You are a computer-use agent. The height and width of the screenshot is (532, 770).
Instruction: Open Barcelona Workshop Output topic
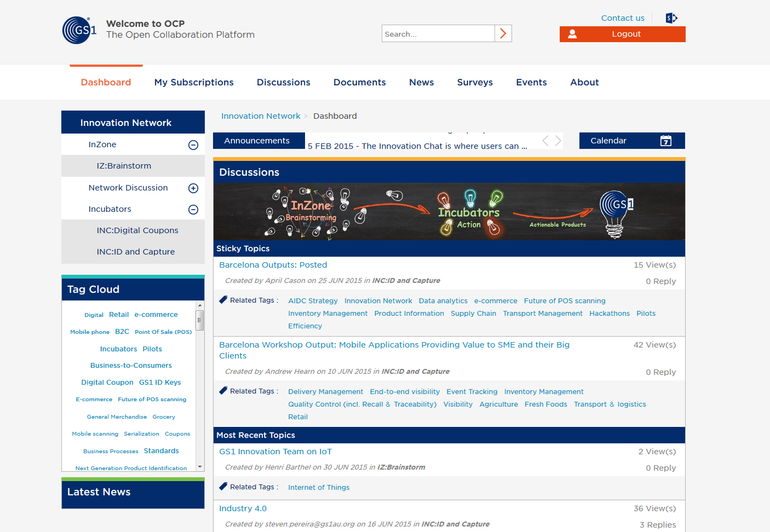click(x=394, y=350)
